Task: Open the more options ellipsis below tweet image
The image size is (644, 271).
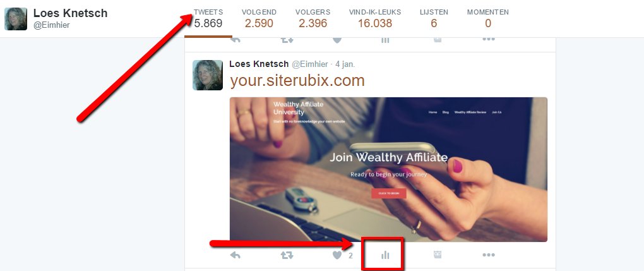Action: tap(488, 255)
